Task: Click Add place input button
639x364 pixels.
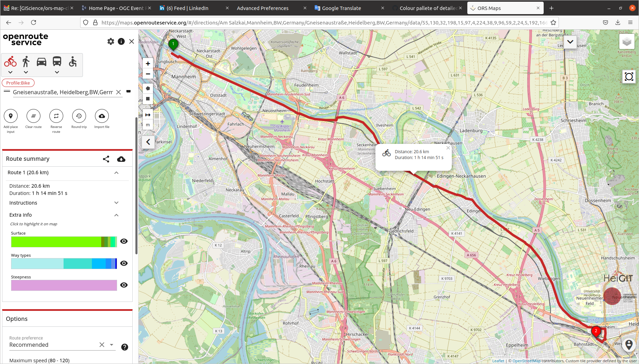Action: 11,116
